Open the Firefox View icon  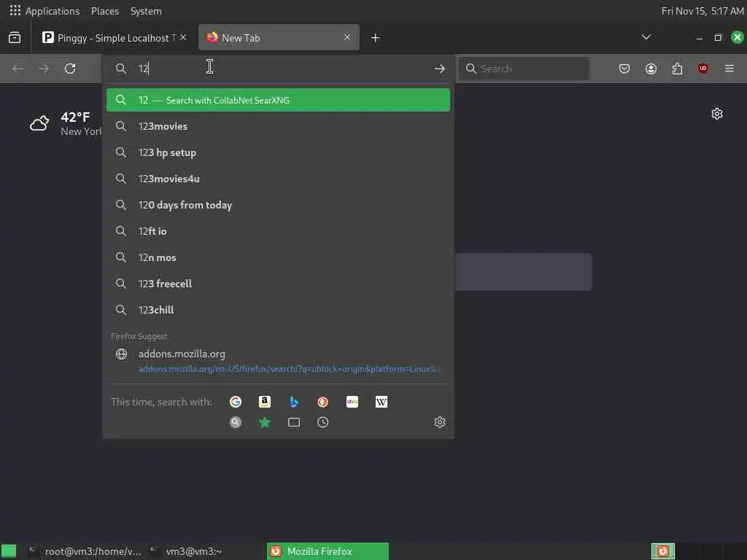[x=15, y=38]
